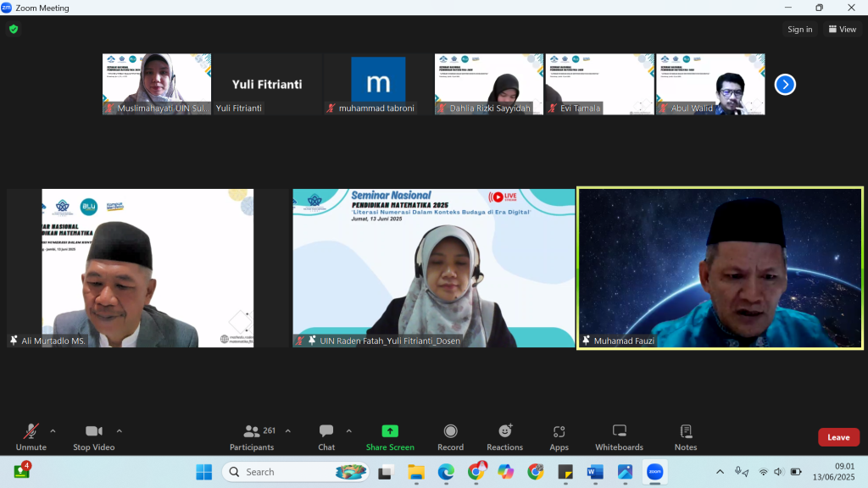Open the Reactions menu
Image resolution: width=868 pixels, height=488 pixels.
point(504,436)
